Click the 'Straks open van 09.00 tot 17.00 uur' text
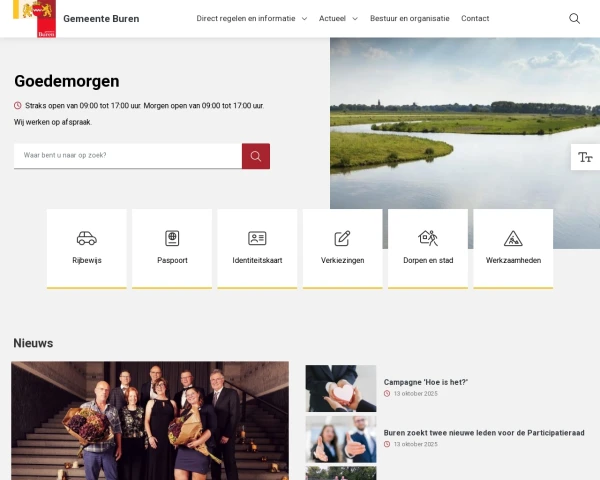Viewport: 600px width, 480px height. 83,106
